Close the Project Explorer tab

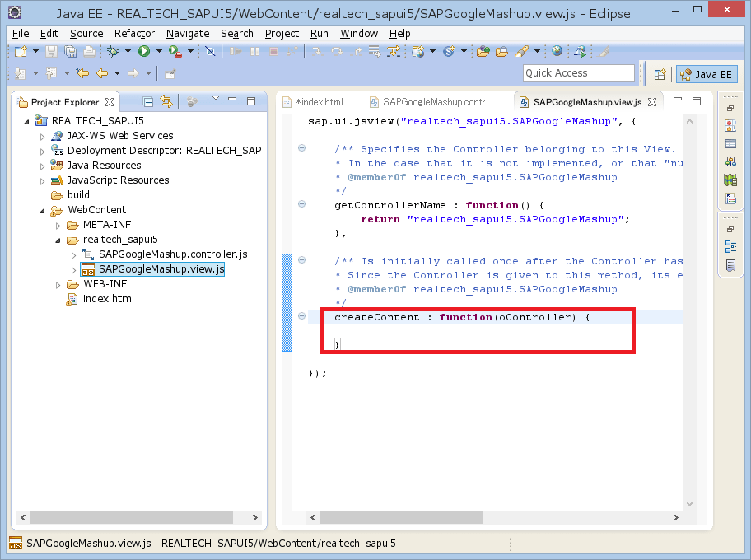(110, 102)
